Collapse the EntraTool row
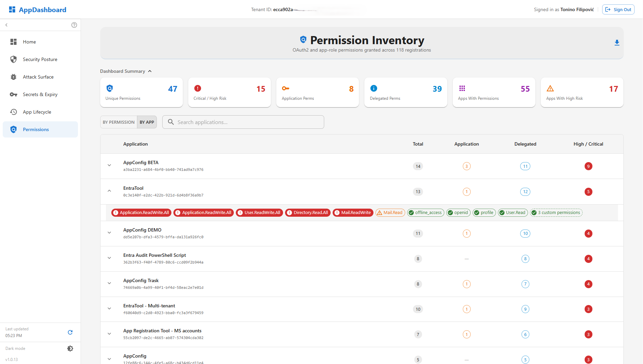This screenshot has height=364, width=643. click(109, 191)
